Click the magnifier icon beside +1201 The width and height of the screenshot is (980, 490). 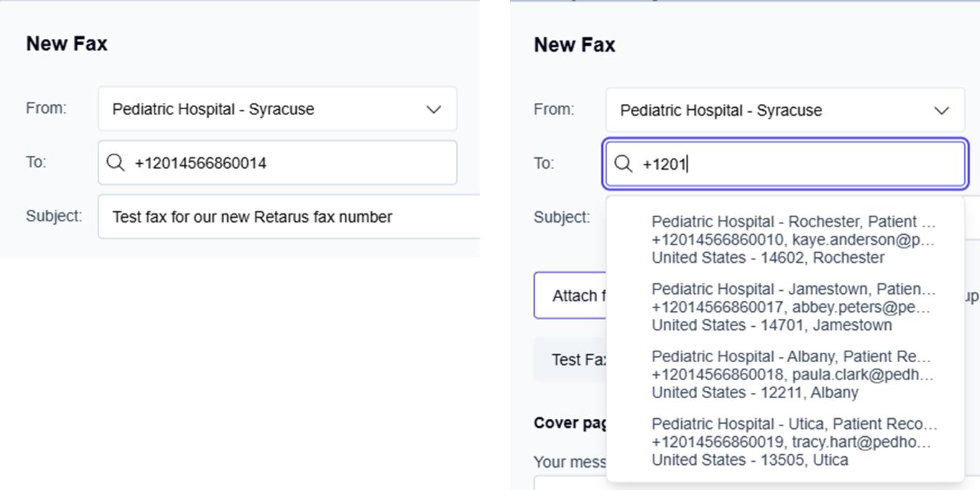pos(623,165)
